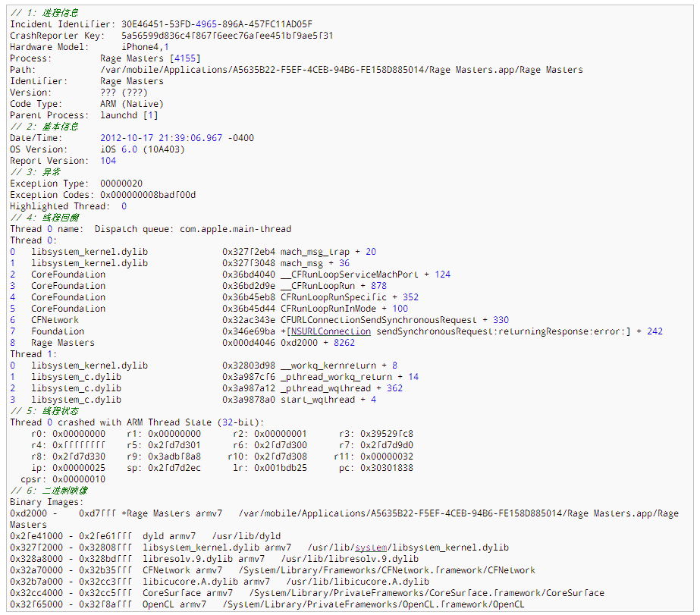Click the comment '// 3:' exception heading
This screenshot has height=615, width=700.
[x=35, y=172]
